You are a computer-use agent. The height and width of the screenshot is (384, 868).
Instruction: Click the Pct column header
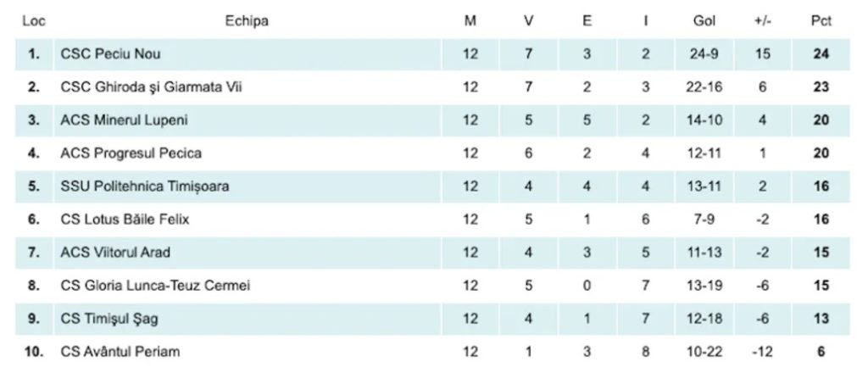click(x=821, y=21)
